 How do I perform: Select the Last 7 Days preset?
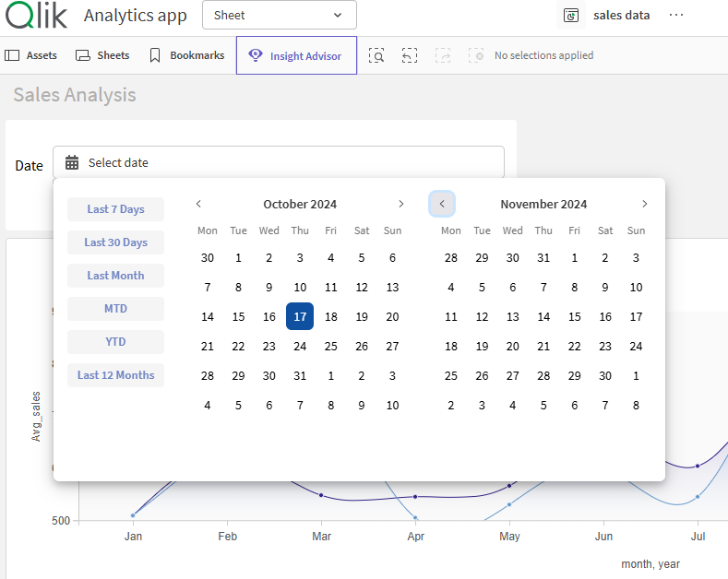tap(115, 209)
